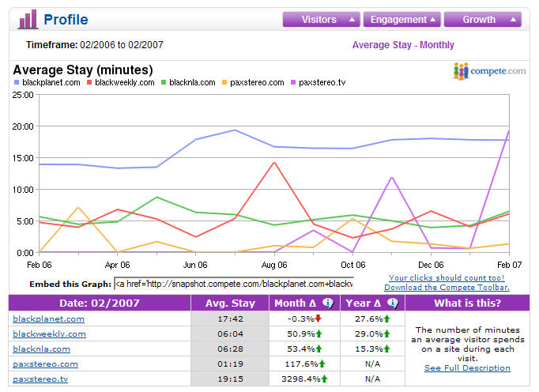
Task: Open the paxstereo.com link in table
Action: pyautogui.click(x=45, y=364)
